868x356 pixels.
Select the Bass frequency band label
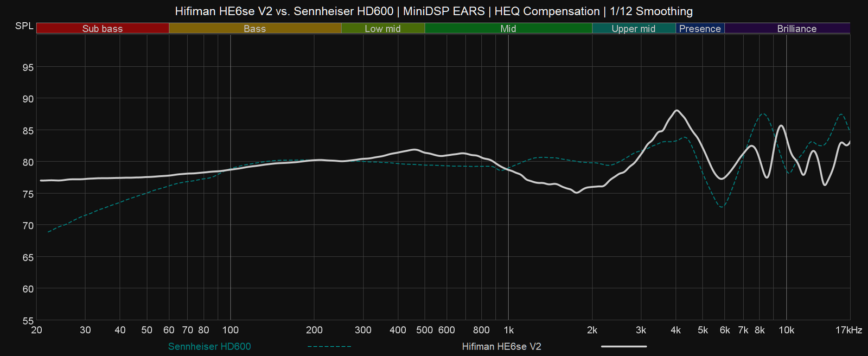(x=254, y=29)
